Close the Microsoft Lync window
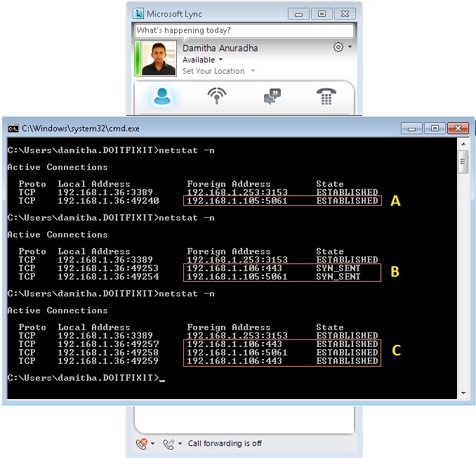This screenshot has height=458, width=476. coord(345,14)
